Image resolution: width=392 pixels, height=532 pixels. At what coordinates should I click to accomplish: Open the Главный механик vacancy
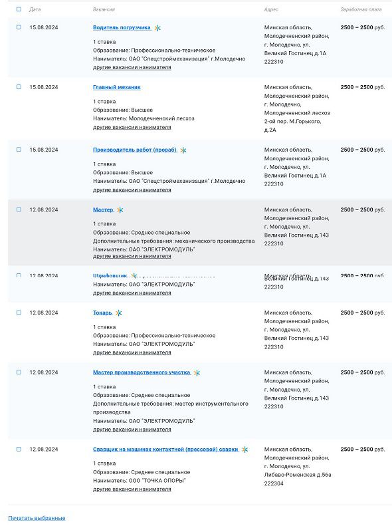116,87
